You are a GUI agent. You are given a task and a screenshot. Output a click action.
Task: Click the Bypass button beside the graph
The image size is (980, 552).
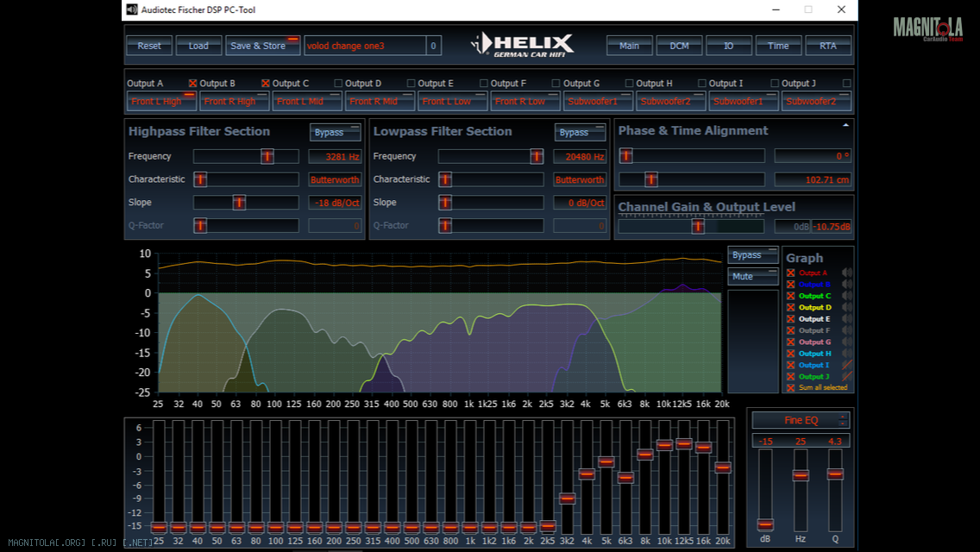[752, 255]
